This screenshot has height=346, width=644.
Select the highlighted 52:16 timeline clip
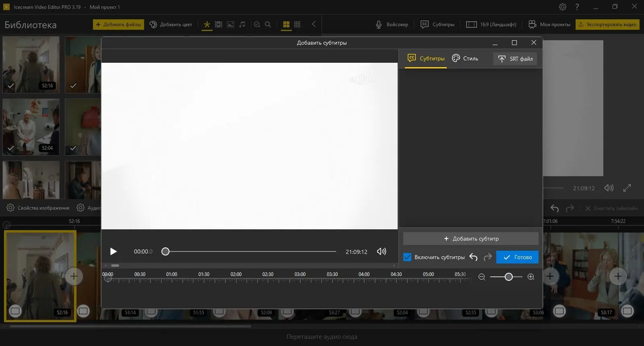40,276
